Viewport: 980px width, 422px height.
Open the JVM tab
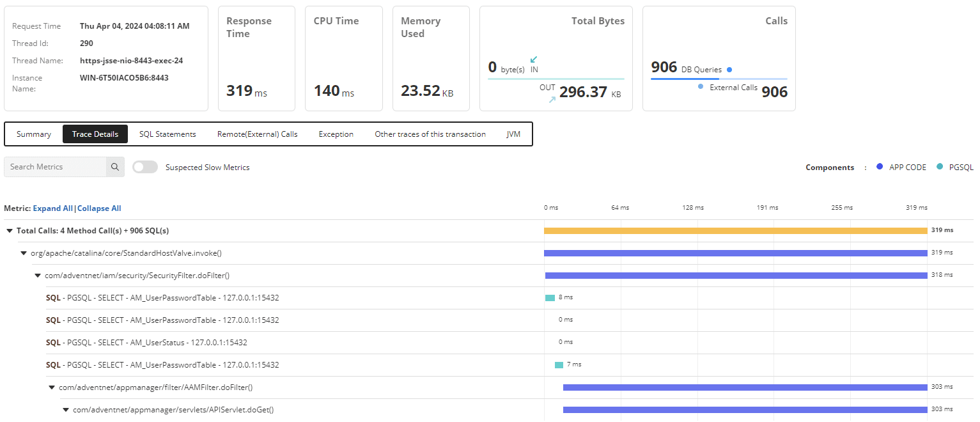click(513, 134)
